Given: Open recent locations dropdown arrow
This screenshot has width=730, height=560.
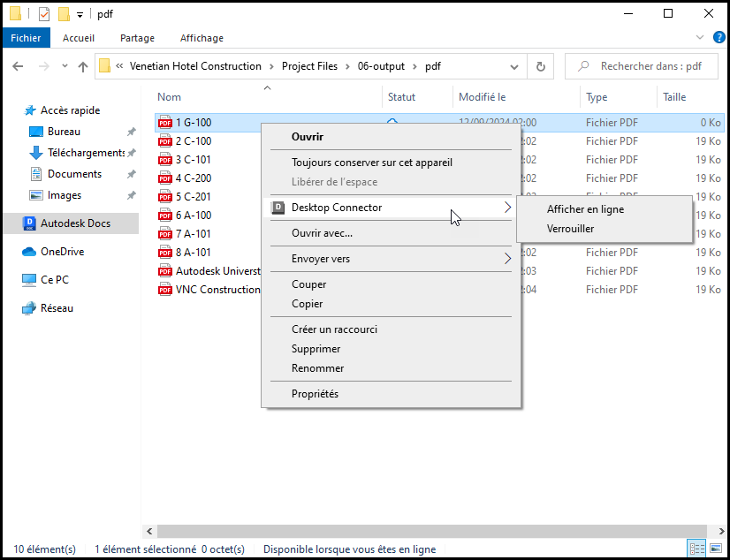Looking at the screenshot, I should click(x=65, y=66).
